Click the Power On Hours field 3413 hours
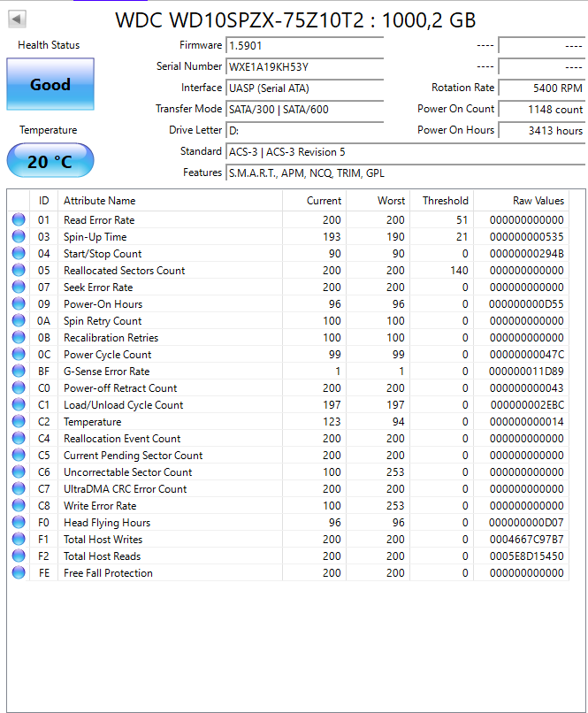The width and height of the screenshot is (588, 713). click(x=542, y=131)
